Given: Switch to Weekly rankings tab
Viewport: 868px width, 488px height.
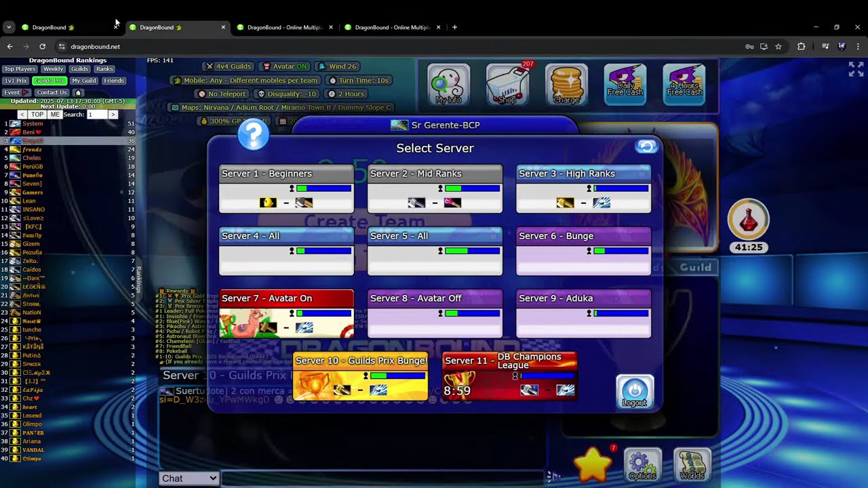Looking at the screenshot, I should (x=53, y=69).
